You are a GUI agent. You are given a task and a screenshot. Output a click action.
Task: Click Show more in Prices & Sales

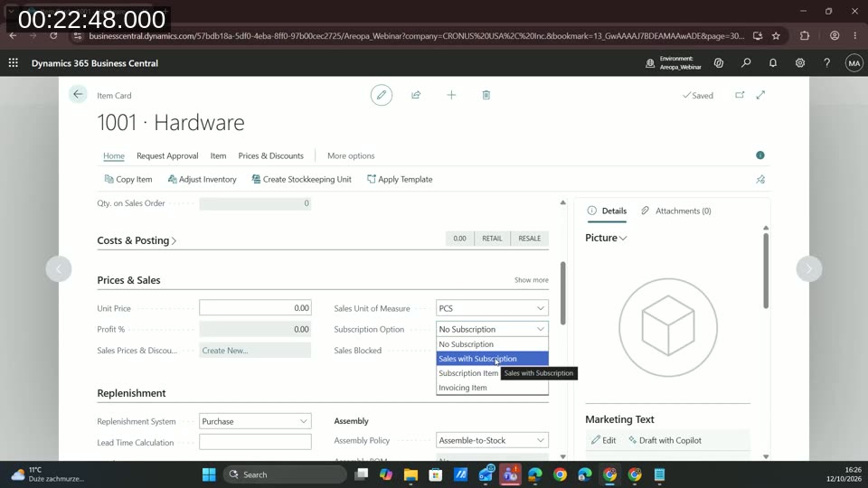532,280
